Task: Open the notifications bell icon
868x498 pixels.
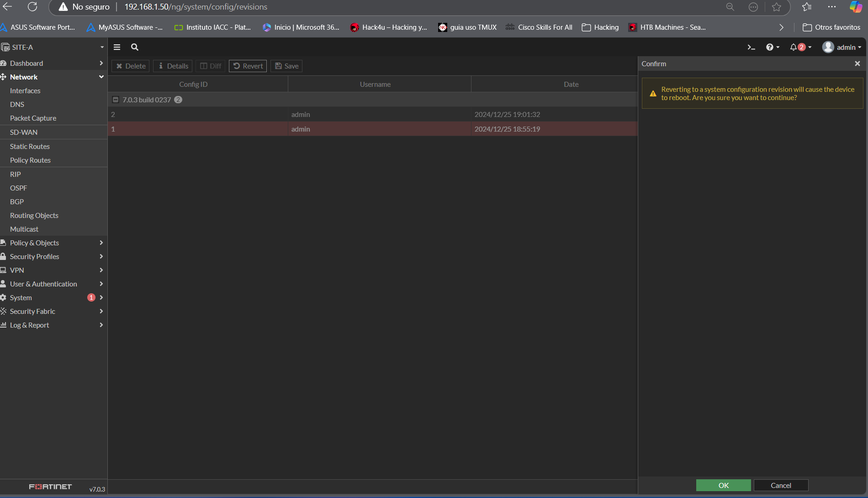Action: [794, 47]
